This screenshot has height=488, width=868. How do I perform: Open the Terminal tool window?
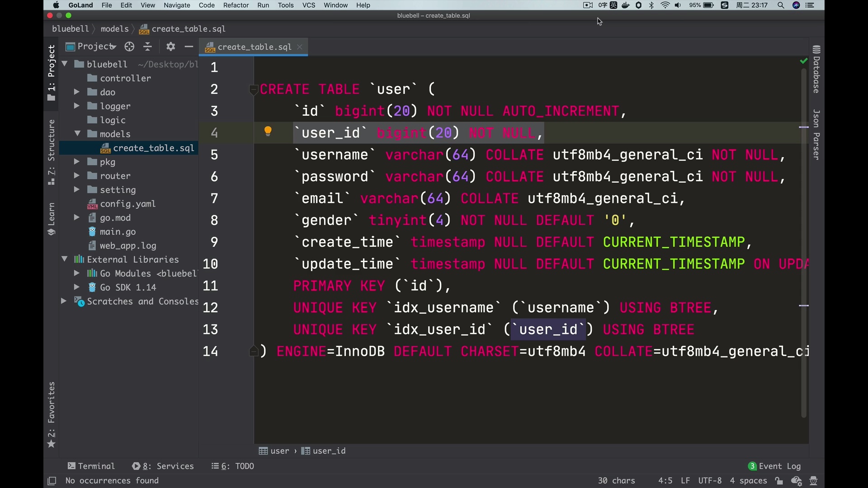click(91, 466)
